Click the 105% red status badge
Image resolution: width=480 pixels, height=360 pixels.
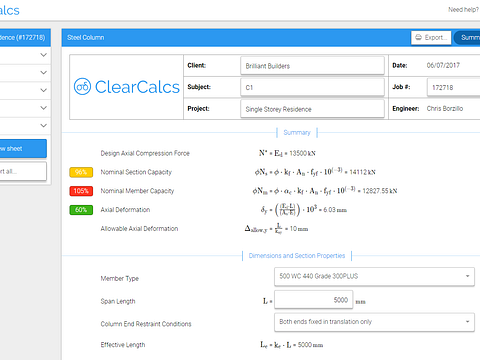81,191
